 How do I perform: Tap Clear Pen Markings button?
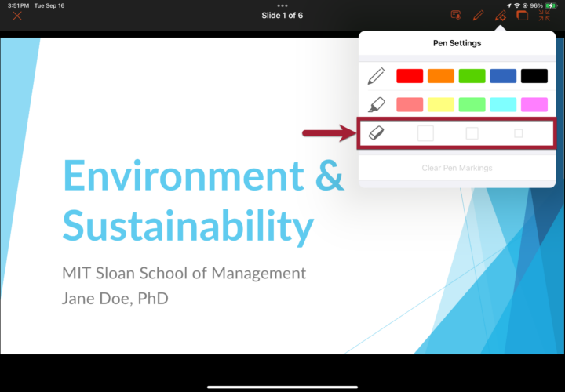coord(456,168)
